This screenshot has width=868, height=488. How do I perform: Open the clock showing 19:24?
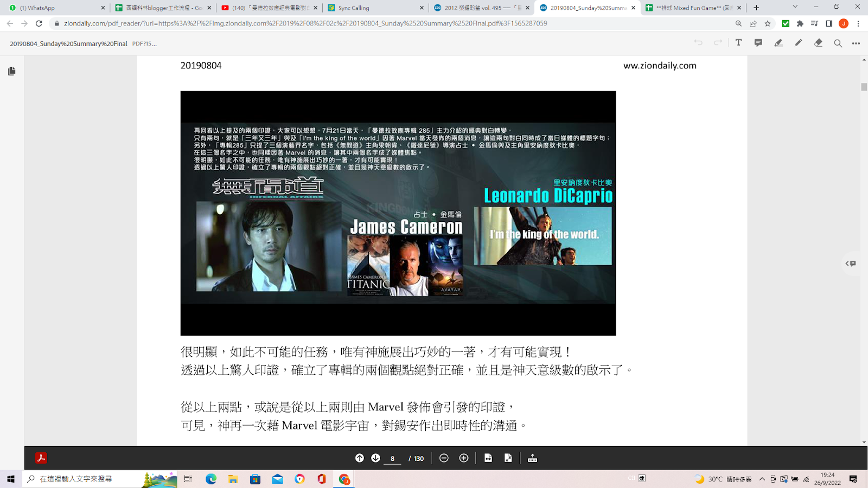pos(827,479)
